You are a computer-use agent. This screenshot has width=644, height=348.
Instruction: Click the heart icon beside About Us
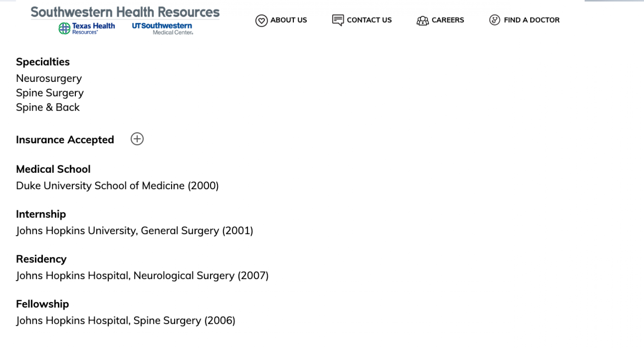(x=261, y=20)
